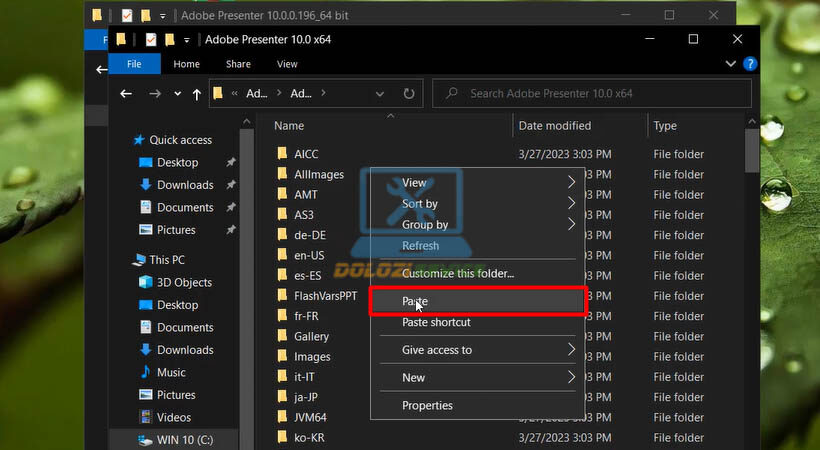Open the address bar history dropdown
Viewport: 820px width, 450px height.
coord(380,94)
